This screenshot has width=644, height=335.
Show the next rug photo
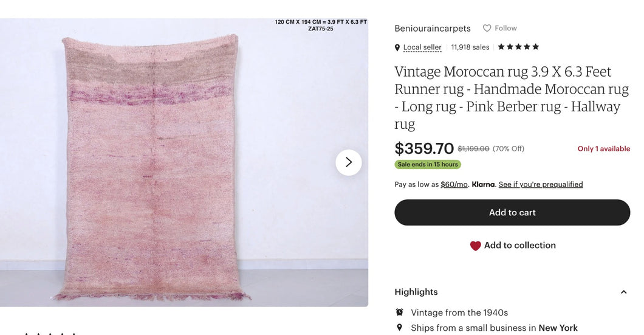(x=349, y=162)
